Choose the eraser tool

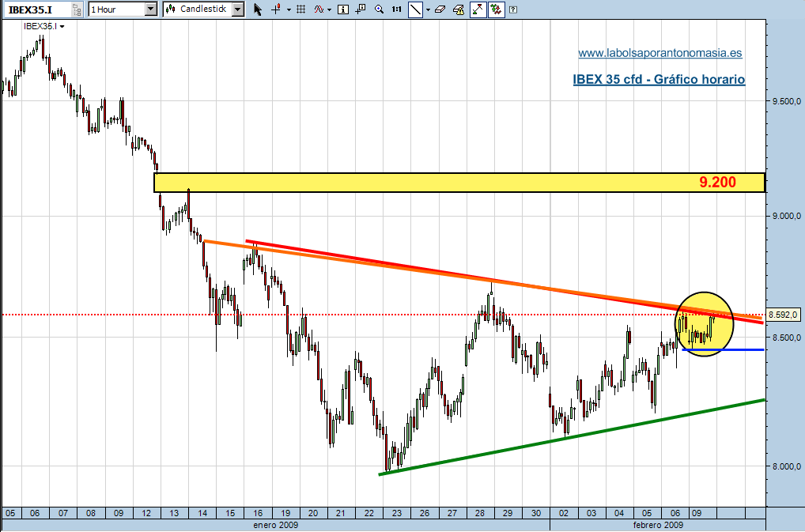440,9
